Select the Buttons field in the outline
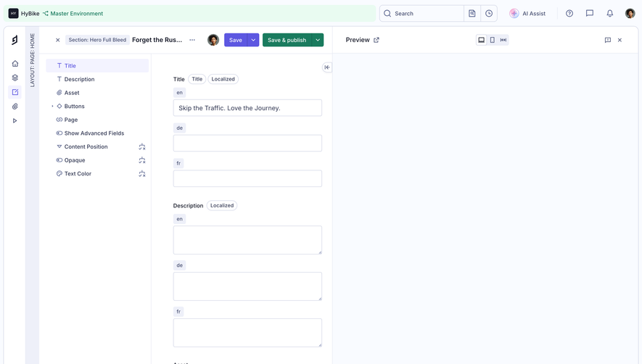Screen dimensions: 642x364 tap(74, 106)
